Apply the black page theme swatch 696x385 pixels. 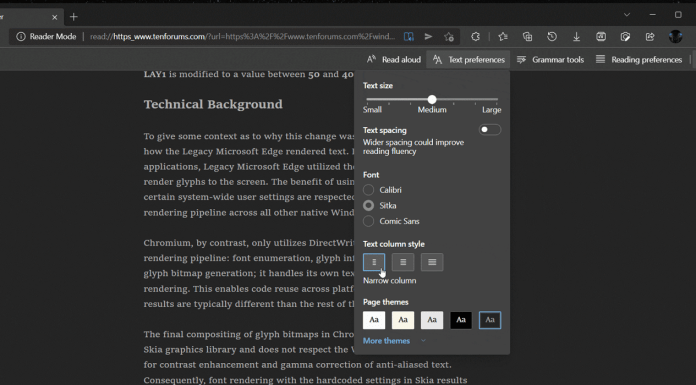461,320
